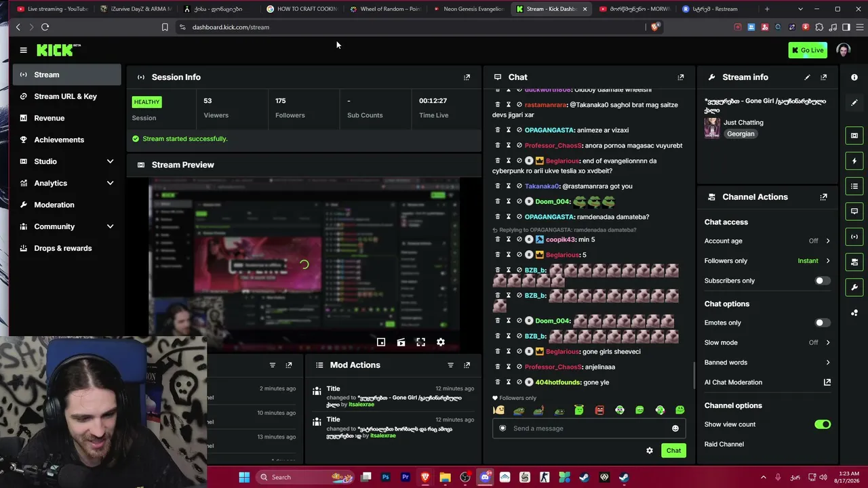868x488 pixels.
Task: Open Photoshop from the taskbar
Action: (x=385, y=477)
